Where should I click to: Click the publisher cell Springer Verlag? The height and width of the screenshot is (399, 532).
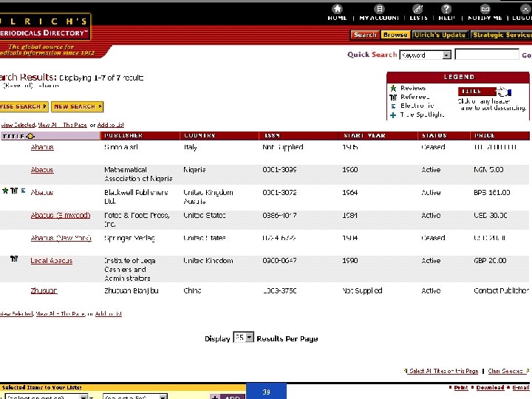click(x=129, y=239)
